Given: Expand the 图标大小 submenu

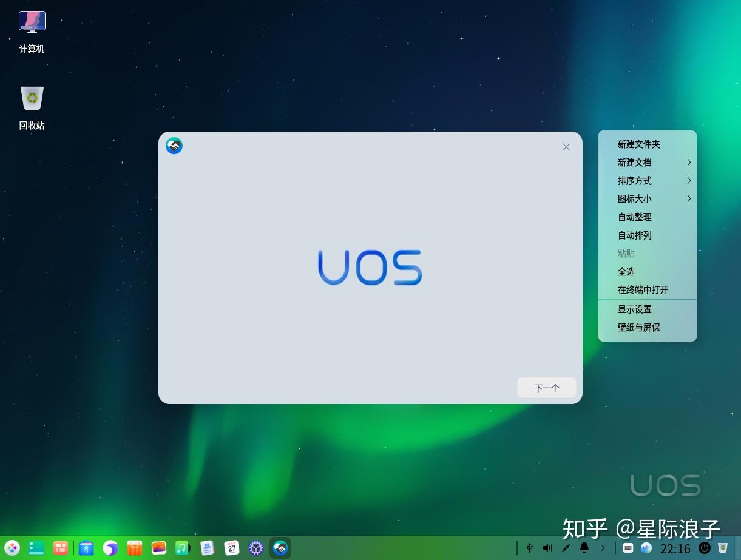Looking at the screenshot, I should coord(634,199).
